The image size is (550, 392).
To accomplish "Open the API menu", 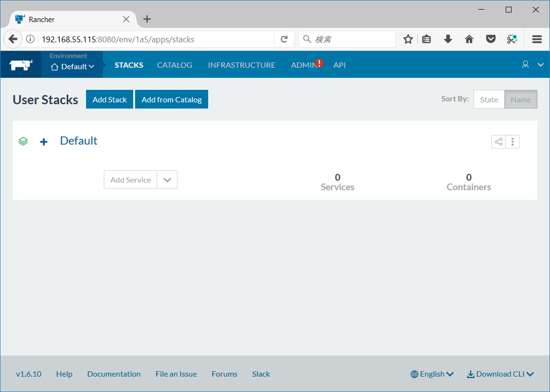I will click(339, 65).
